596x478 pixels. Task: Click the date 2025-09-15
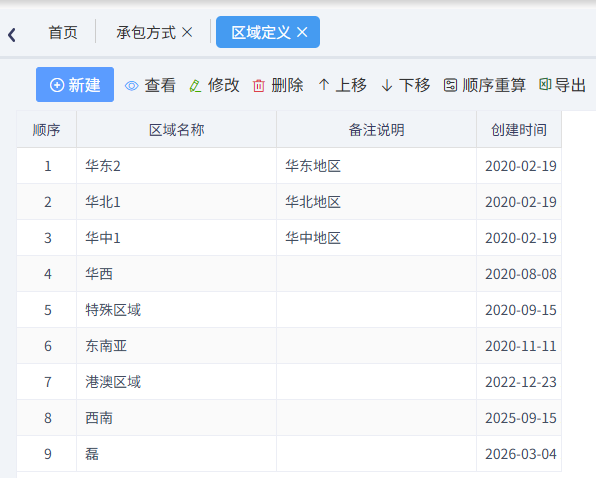(521, 418)
